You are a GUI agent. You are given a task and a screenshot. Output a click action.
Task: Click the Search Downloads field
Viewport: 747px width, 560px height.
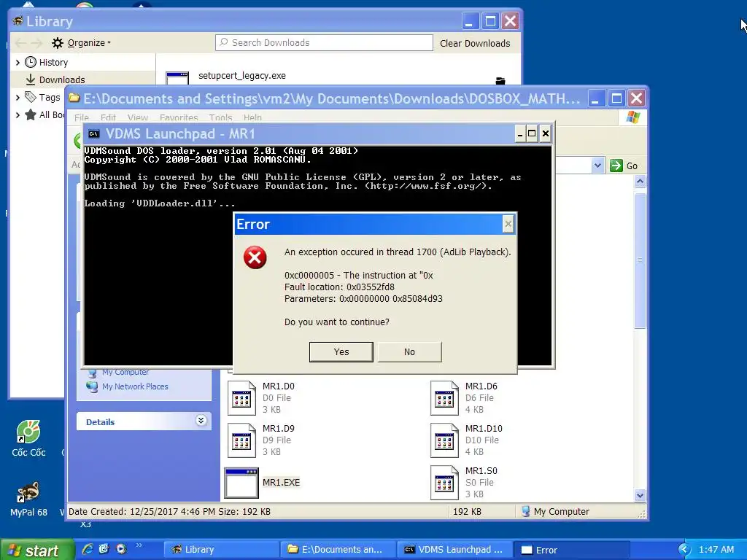pyautogui.click(x=324, y=43)
